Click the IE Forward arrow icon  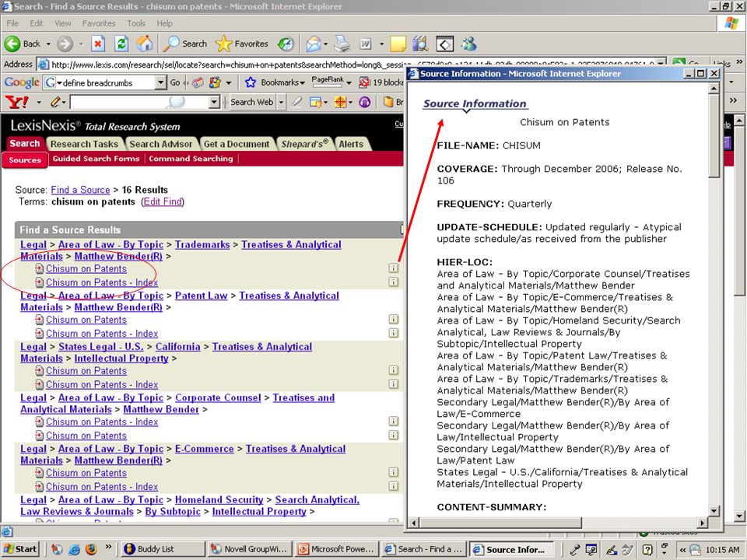(65, 44)
